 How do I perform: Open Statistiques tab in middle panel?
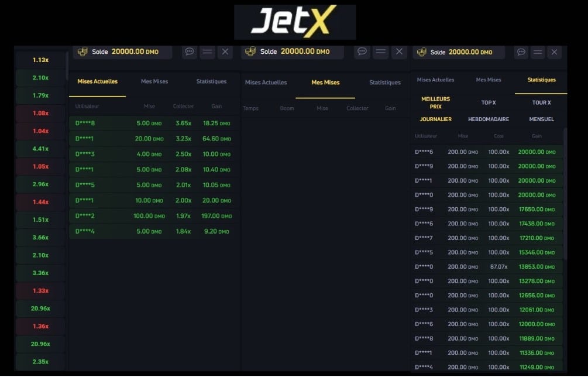pos(385,83)
